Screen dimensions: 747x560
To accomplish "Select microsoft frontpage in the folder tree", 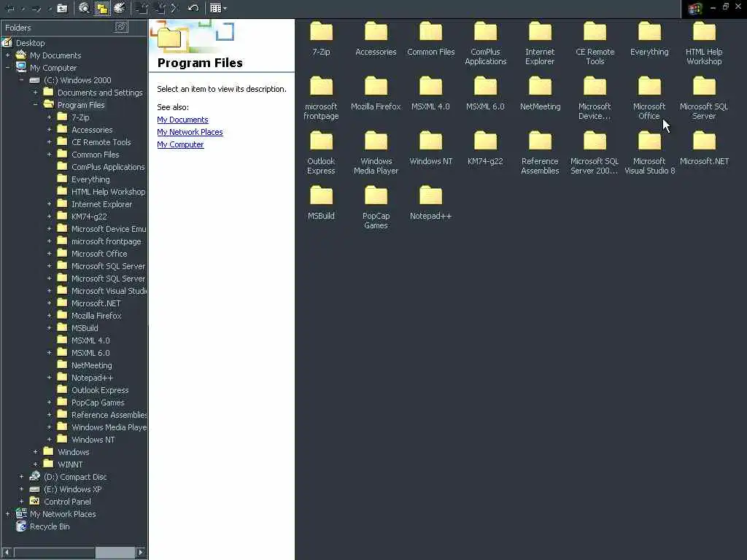I will 107,241.
